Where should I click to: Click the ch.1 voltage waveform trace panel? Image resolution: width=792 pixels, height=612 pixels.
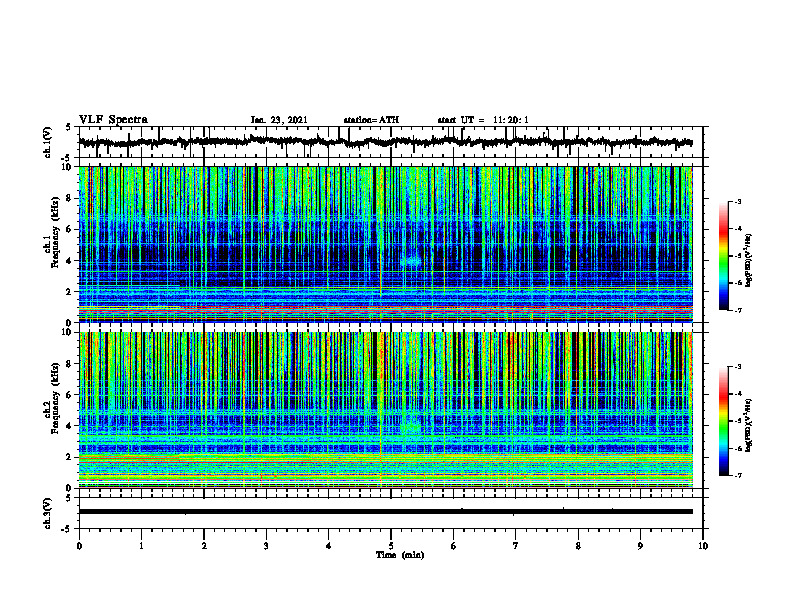(391, 142)
